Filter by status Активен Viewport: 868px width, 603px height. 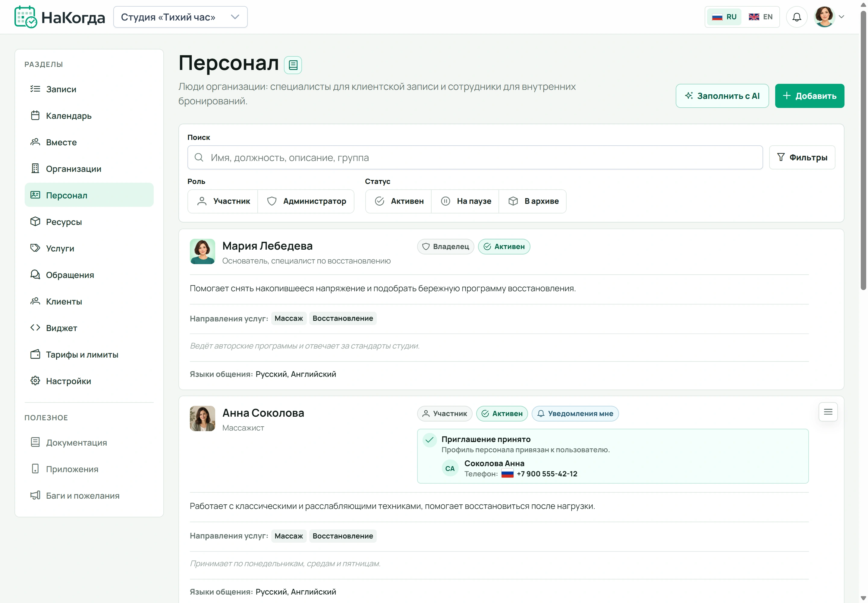(399, 201)
